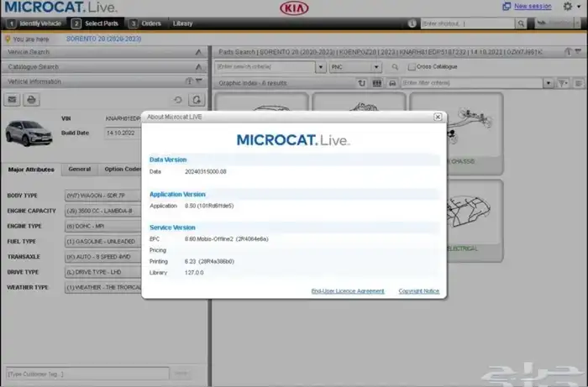
Task: Open the Vehicle Information panel menu arrow
Action: 199,81
